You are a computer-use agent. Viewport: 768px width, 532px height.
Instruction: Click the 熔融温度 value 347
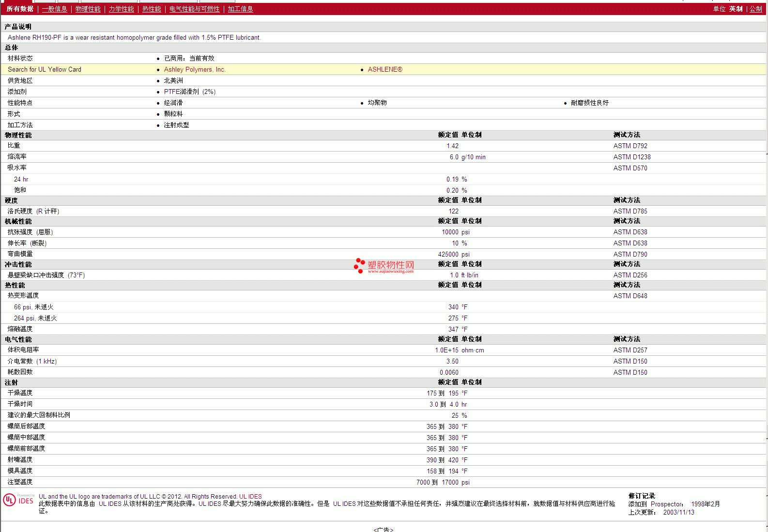453,329
